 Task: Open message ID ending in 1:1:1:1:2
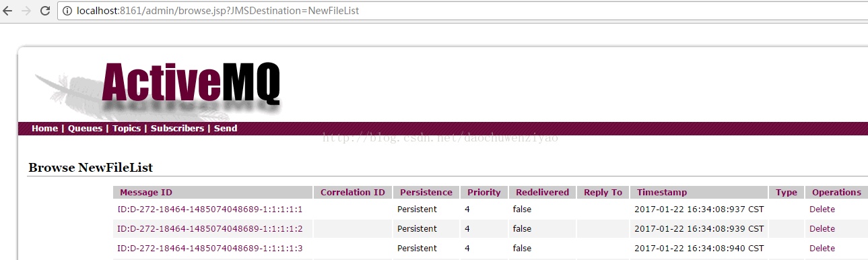[x=210, y=229]
